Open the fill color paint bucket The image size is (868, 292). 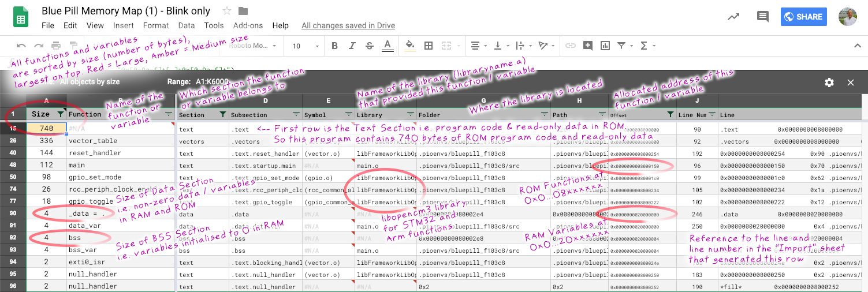point(410,46)
